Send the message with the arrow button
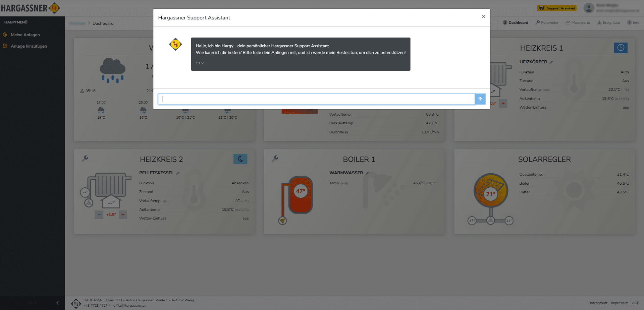This screenshot has height=310, width=644. pos(480,99)
